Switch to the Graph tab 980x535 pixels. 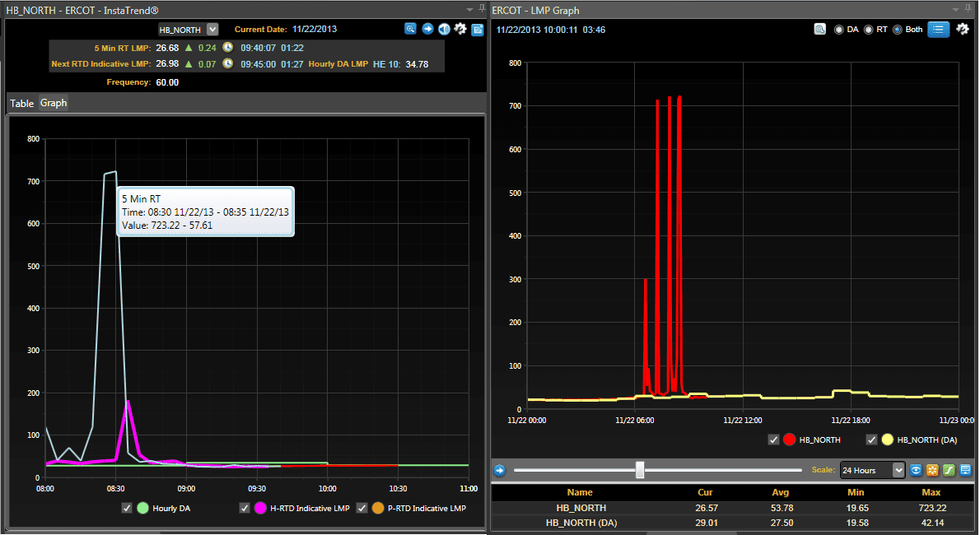54,103
